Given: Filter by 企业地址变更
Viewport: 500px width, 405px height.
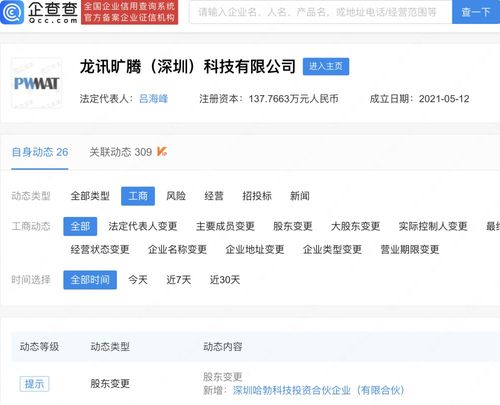Looking at the screenshot, I should point(255,249).
